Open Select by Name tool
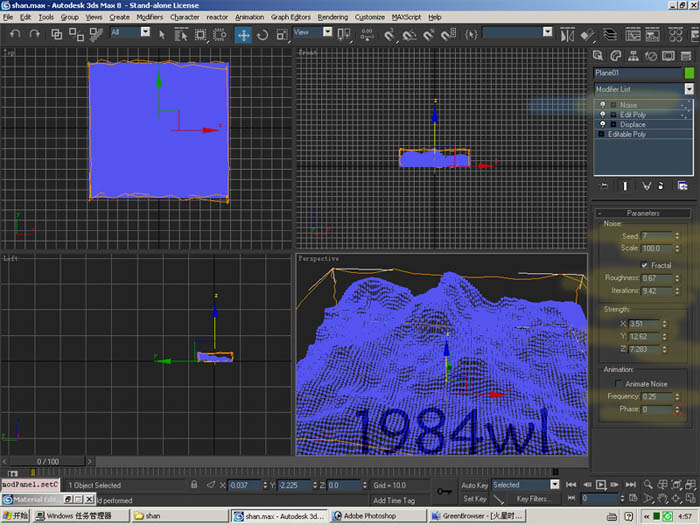Screen dimensions: 700x525 181,34
